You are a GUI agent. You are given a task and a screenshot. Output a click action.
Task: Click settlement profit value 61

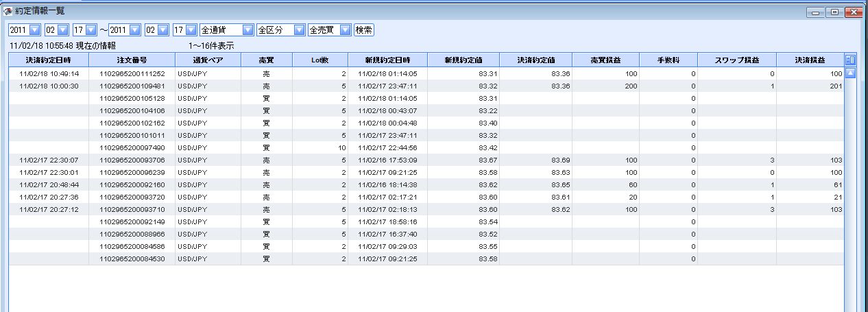point(838,184)
